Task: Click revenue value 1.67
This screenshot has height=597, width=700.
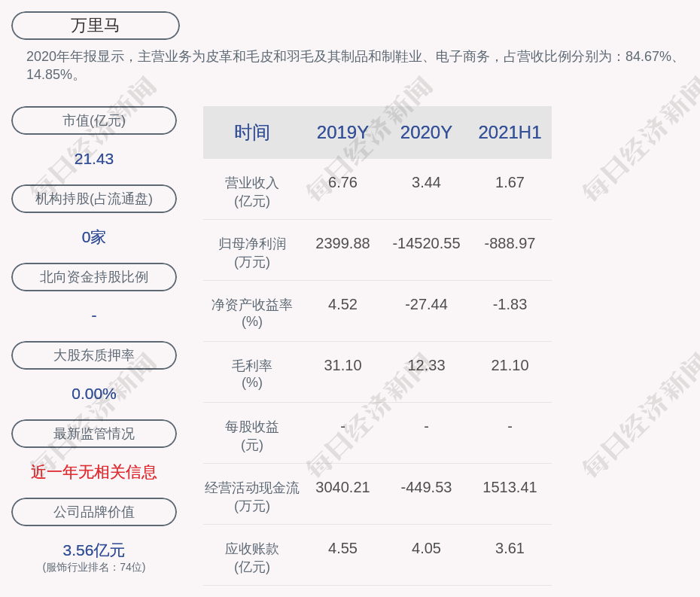Action: (510, 183)
